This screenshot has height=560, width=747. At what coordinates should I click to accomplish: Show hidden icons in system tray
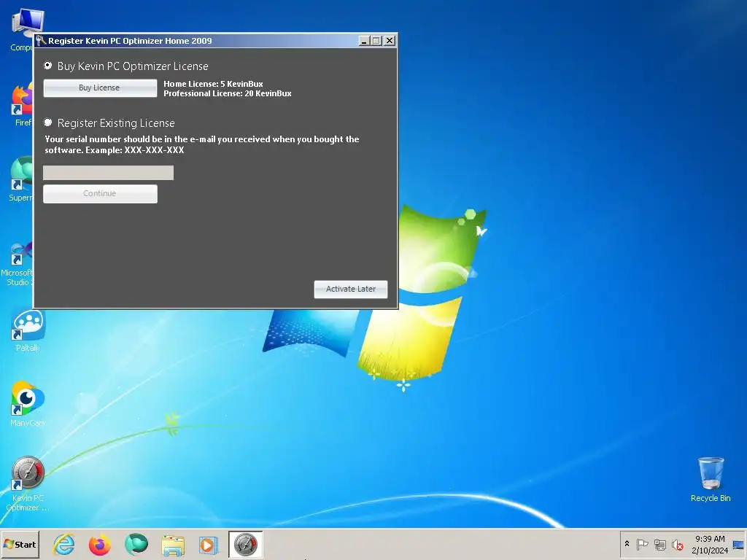[x=627, y=544]
